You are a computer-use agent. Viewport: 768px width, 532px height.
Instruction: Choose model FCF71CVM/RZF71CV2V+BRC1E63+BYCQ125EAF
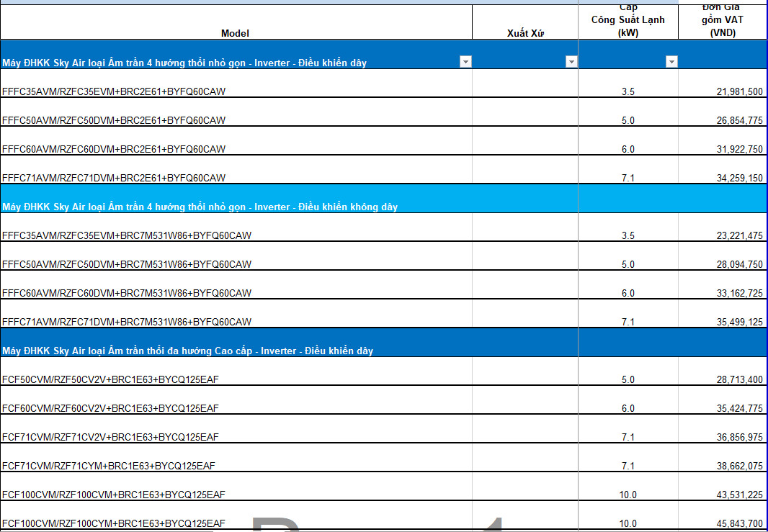coord(110,438)
